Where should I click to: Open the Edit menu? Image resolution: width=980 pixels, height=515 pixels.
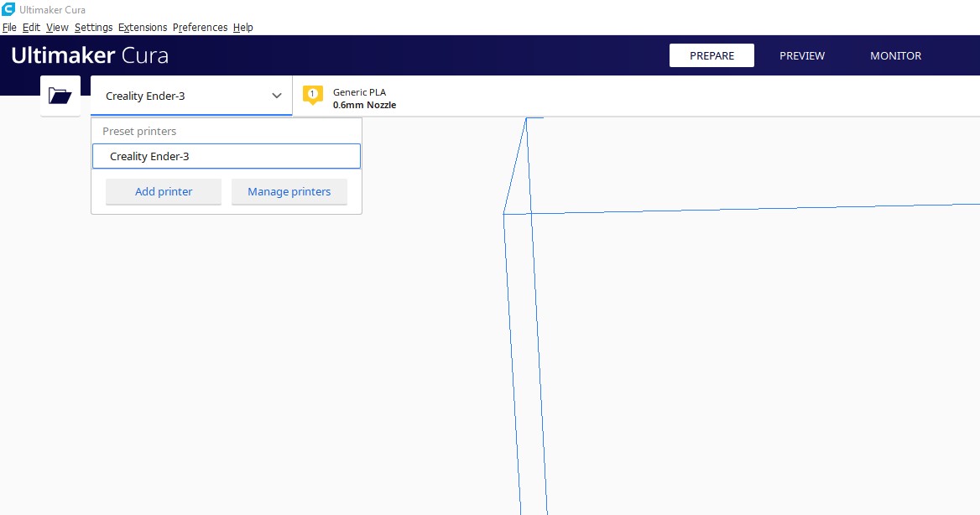click(31, 28)
